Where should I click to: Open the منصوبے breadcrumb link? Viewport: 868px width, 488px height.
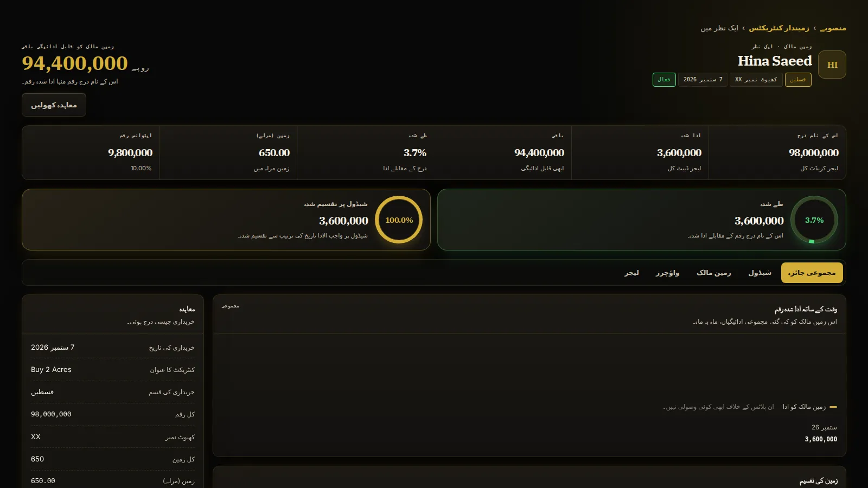click(x=833, y=28)
